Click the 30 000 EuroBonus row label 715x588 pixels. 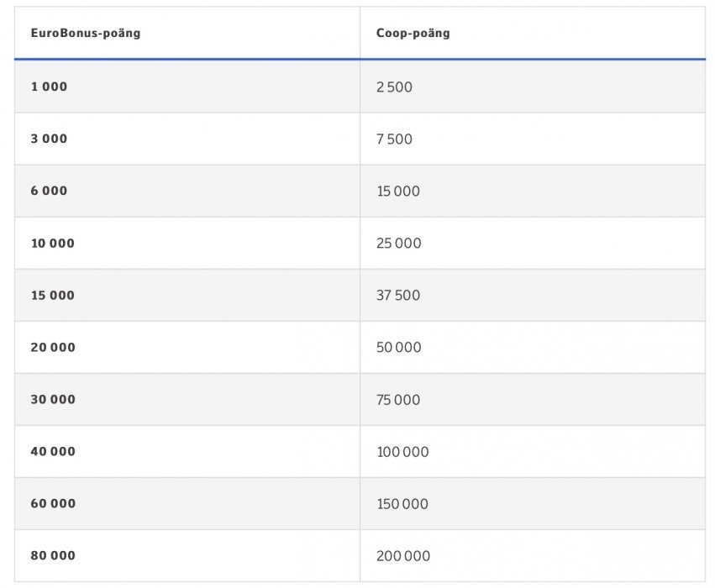(53, 400)
